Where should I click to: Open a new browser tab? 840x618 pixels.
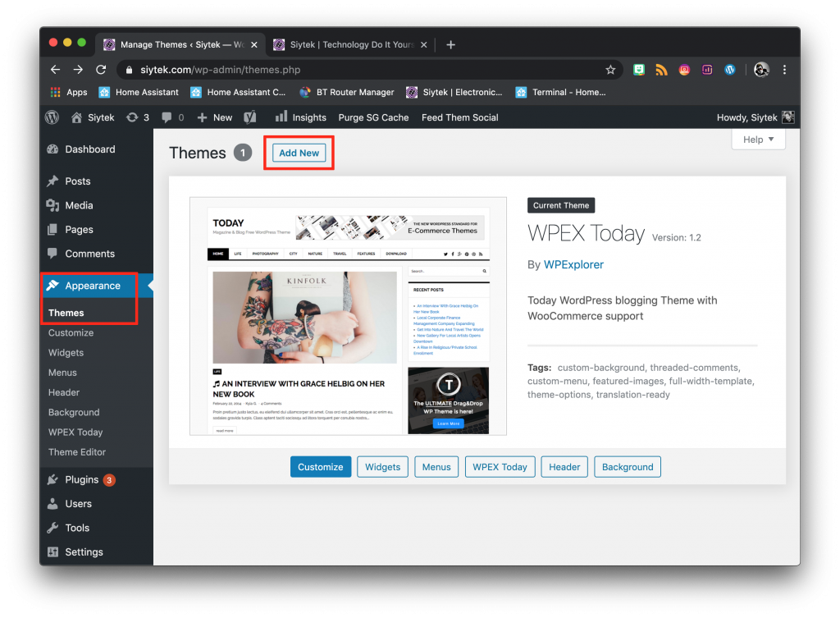point(450,44)
